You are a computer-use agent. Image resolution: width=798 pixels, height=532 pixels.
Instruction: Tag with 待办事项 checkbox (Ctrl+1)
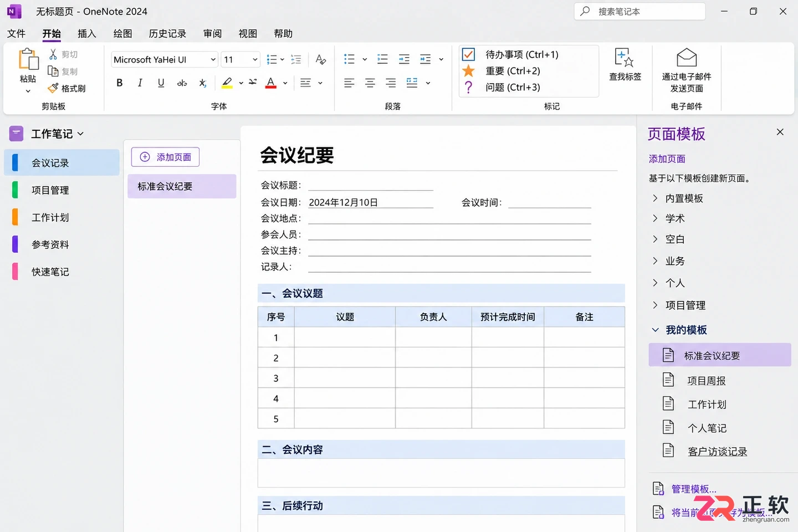click(x=468, y=54)
